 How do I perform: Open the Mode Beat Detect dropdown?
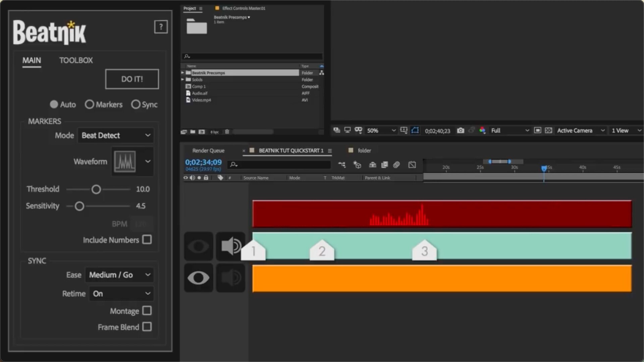click(x=116, y=135)
